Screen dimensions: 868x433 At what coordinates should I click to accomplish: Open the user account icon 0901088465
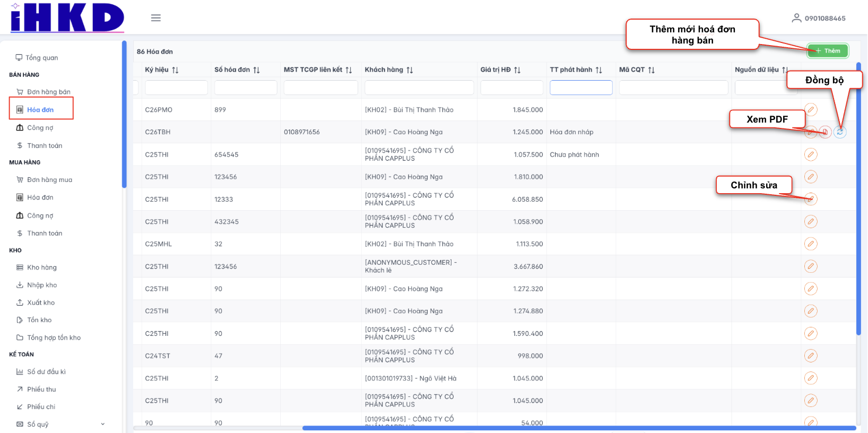click(796, 18)
